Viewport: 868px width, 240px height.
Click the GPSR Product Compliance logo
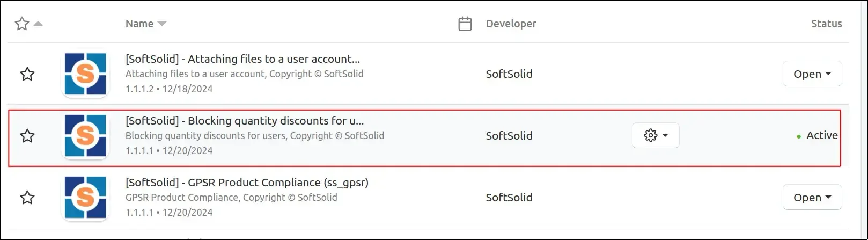click(85, 198)
